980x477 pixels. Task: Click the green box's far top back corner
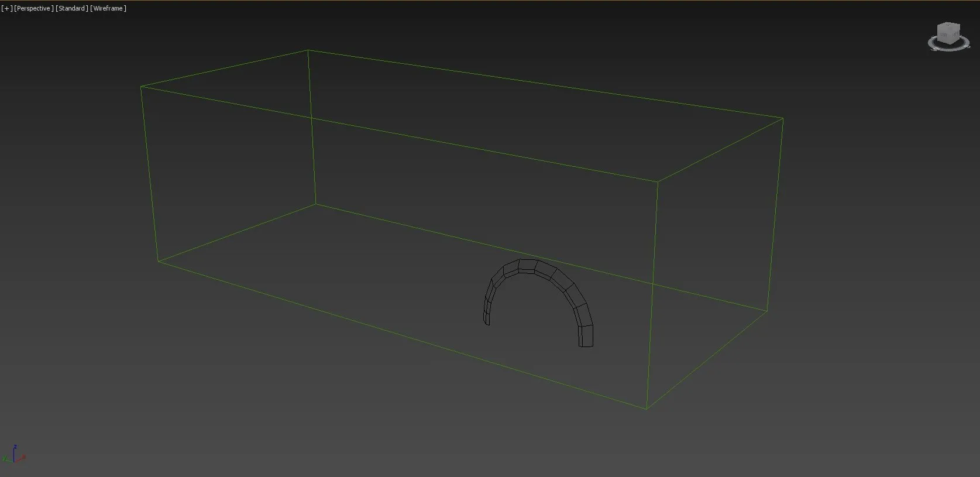(308, 50)
